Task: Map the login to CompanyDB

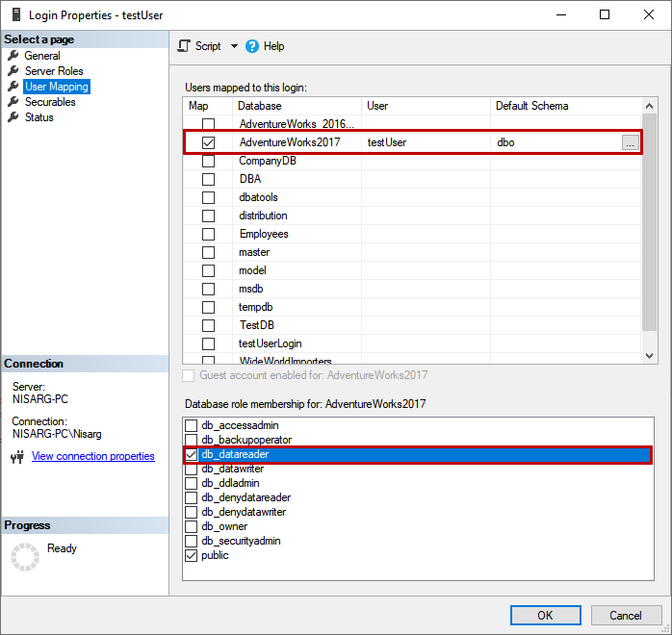Action: click(x=208, y=161)
